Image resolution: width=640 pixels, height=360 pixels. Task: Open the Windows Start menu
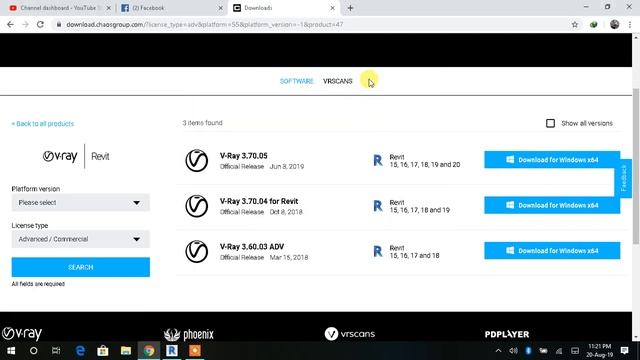[x=11, y=351]
